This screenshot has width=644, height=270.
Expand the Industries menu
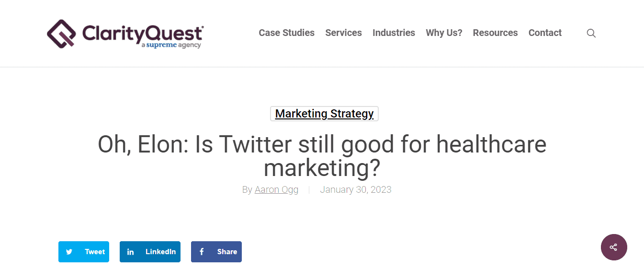click(x=394, y=33)
